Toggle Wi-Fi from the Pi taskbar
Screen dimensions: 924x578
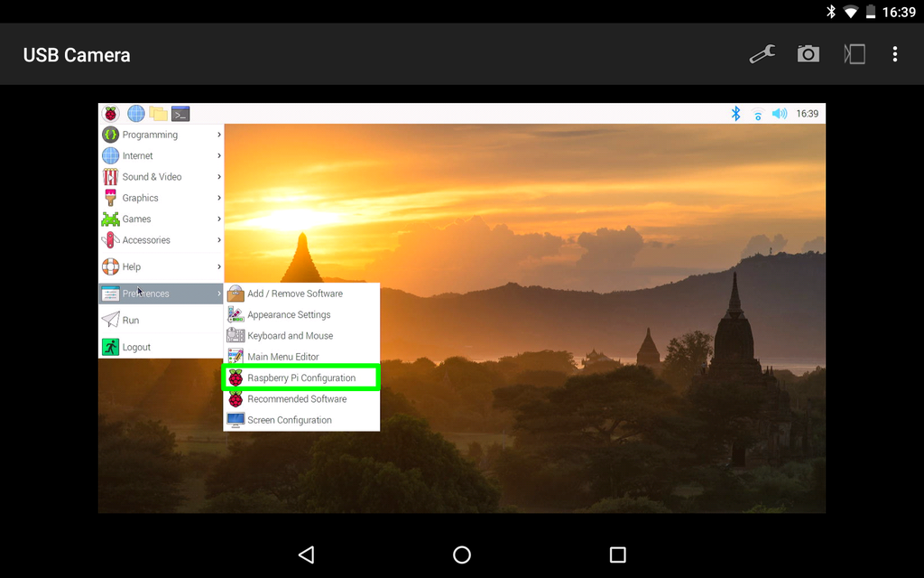[757, 113]
